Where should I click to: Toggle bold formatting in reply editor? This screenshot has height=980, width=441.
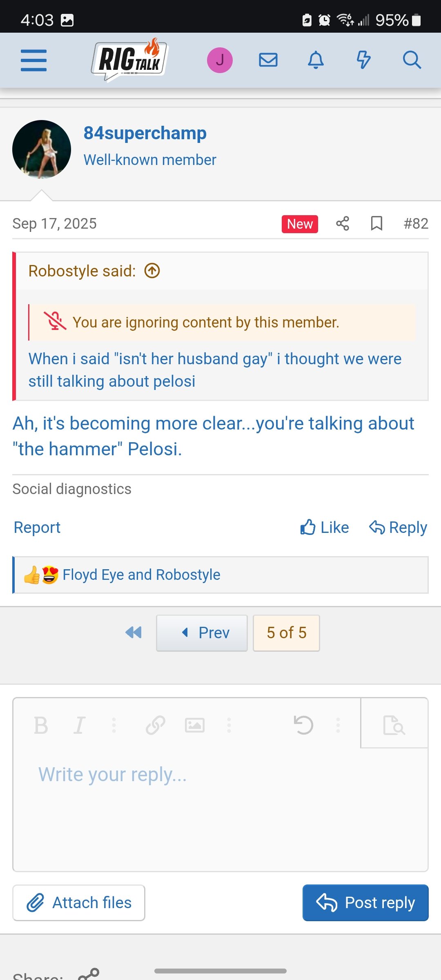coord(41,726)
